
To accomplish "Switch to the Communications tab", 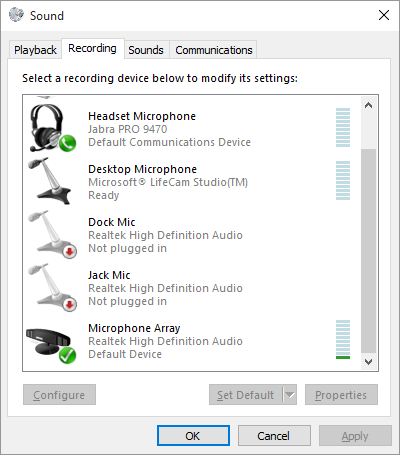I will pos(214,50).
